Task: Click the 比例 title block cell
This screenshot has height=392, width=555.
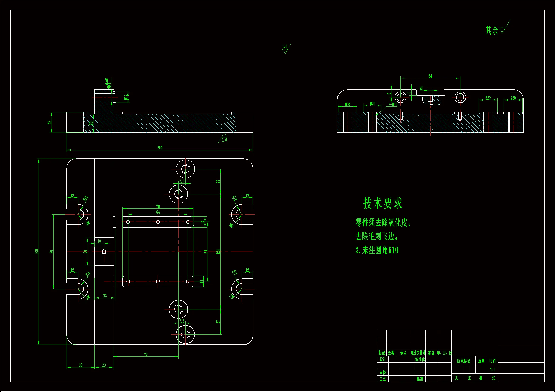Action: 492,361
